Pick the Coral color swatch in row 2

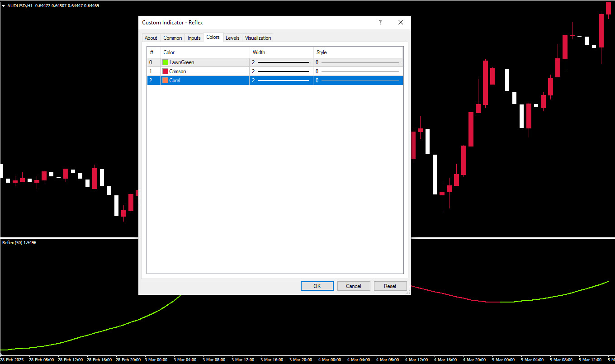pyautogui.click(x=165, y=80)
